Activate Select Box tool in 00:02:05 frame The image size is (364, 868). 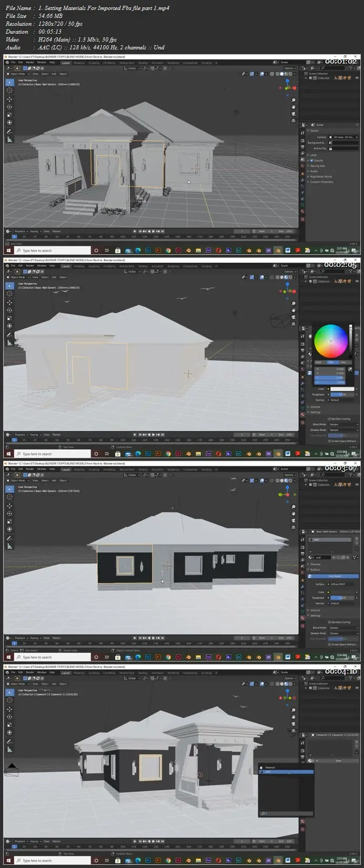pyautogui.click(x=9, y=286)
